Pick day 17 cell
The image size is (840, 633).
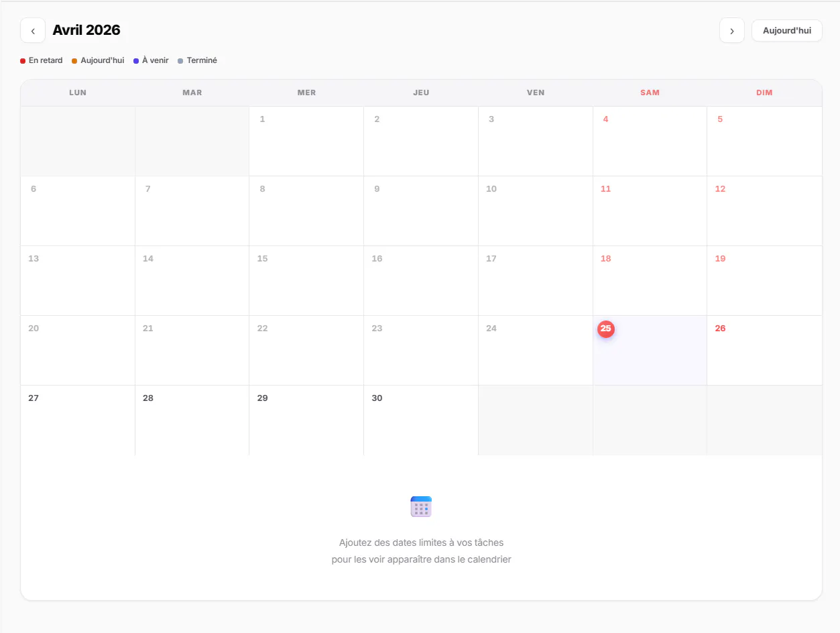click(x=536, y=280)
